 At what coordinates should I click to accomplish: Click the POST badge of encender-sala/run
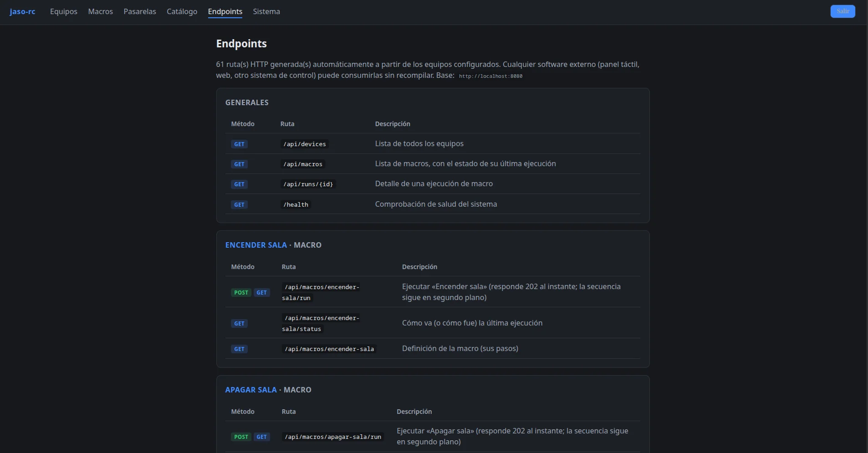(241, 292)
